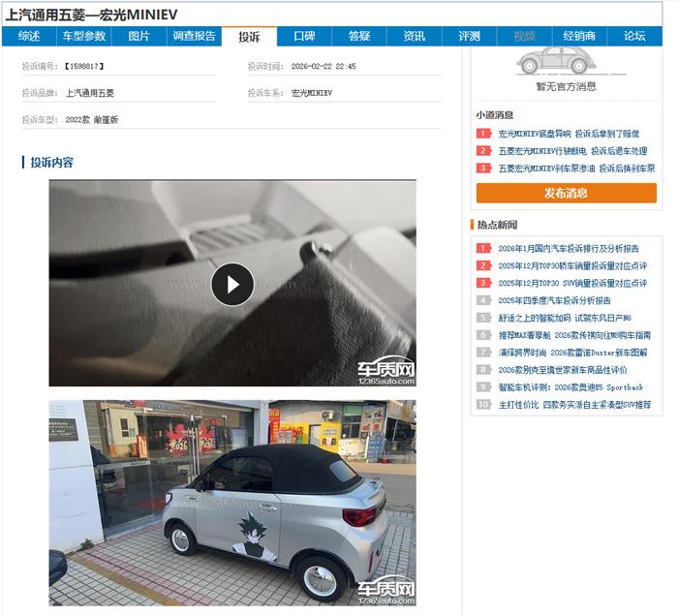The width and height of the screenshot is (678, 616).
Task: Click the rank 1 badge under 热点新闻
Action: click(483, 248)
